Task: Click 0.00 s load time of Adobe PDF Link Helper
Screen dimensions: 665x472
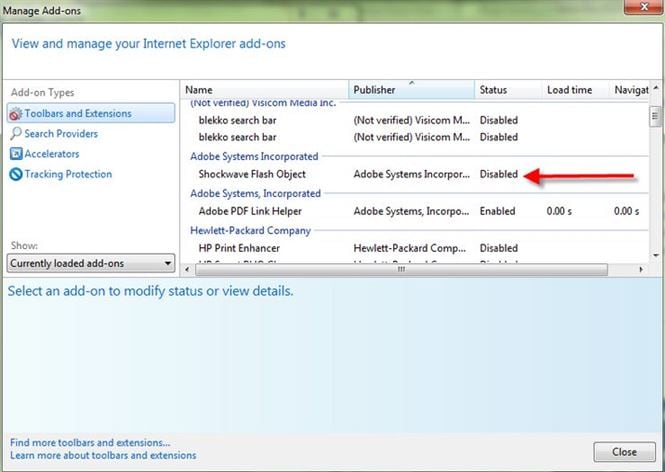Action: pyautogui.click(x=559, y=211)
